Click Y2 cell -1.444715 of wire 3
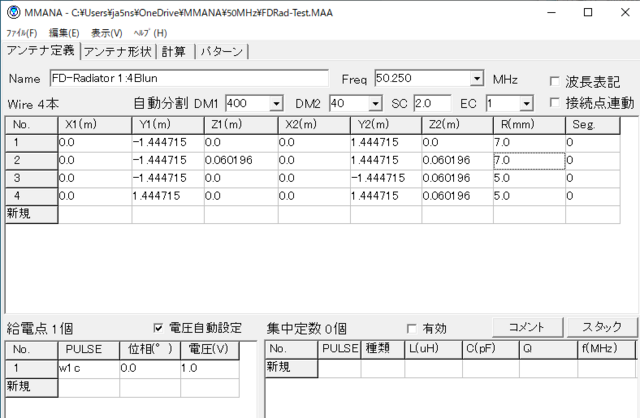640x418 pixels. tap(386, 178)
